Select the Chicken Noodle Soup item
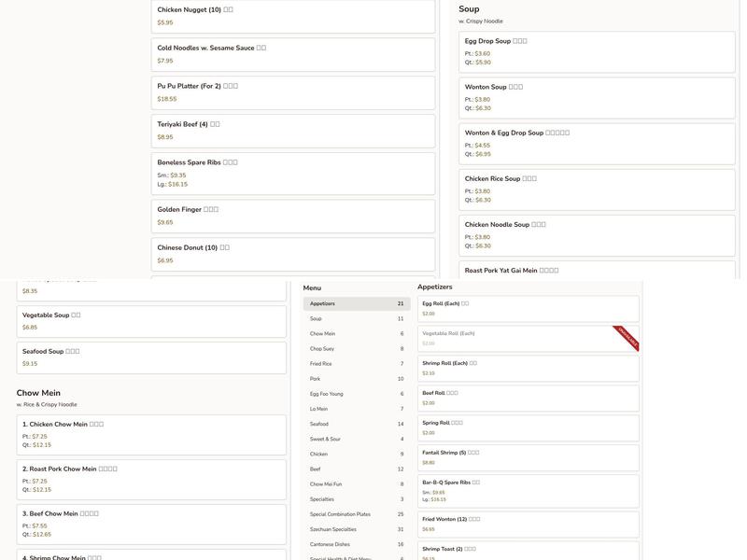This screenshot has height=560, width=747. [x=596, y=235]
